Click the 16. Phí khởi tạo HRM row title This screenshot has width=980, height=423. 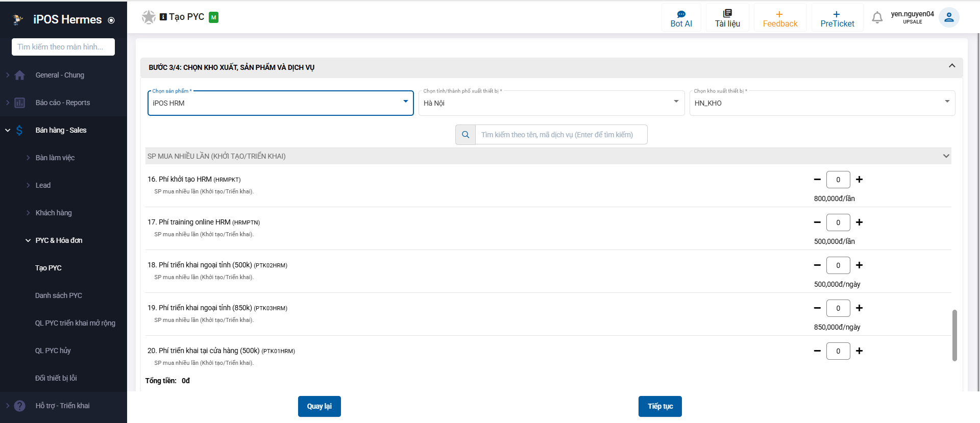194,180
